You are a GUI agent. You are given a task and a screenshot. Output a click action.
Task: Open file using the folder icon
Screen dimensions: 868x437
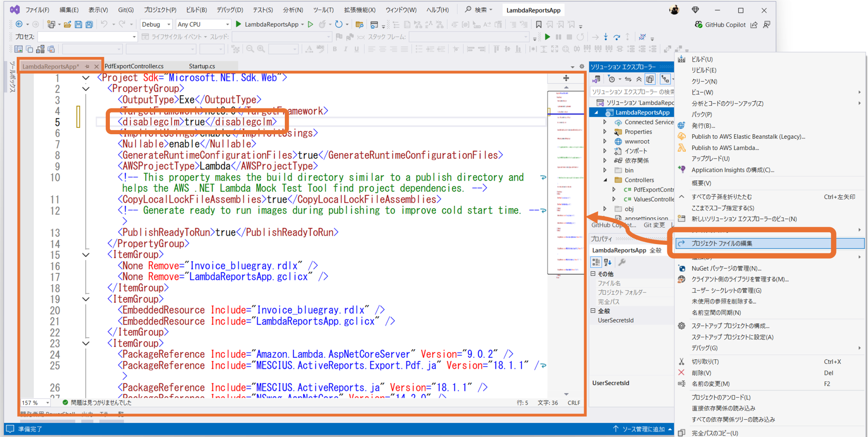[67, 24]
